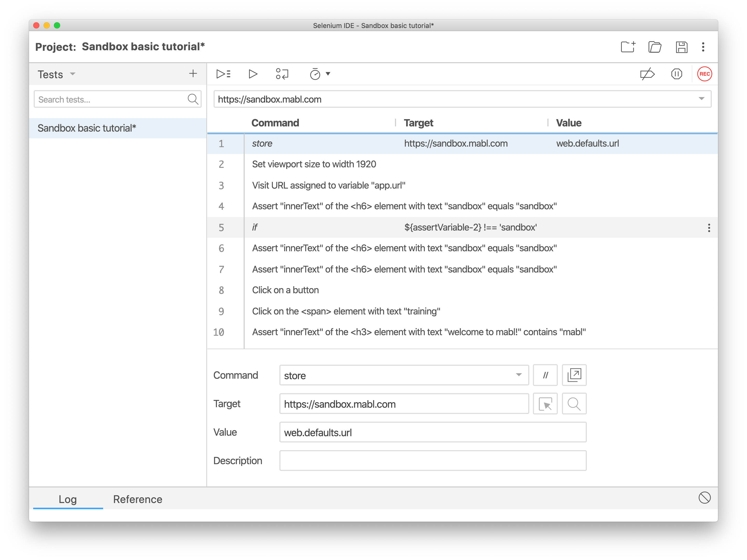Save the current project

pos(682,47)
